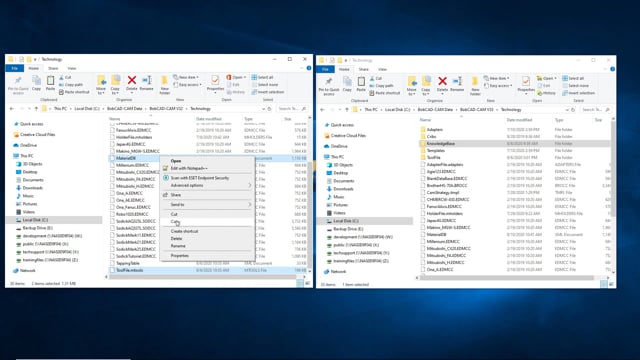Click search box in right window
Image resolution: width=640 pixels, height=360 pixels.
596,110
